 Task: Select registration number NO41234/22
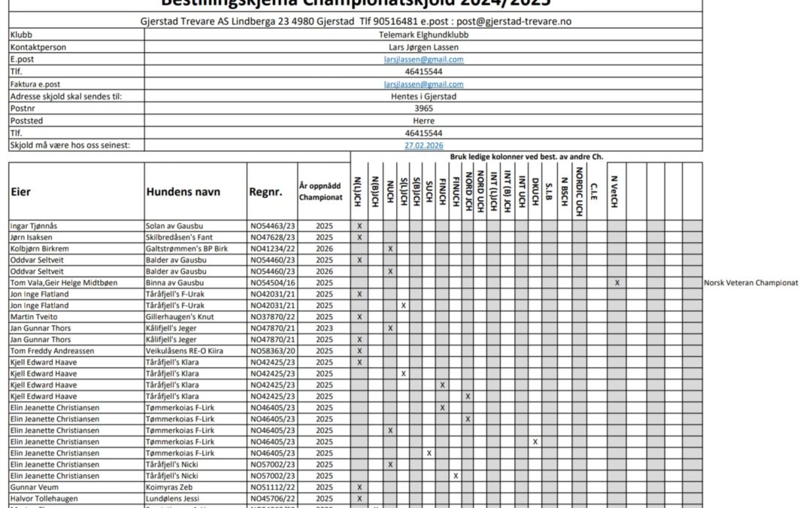click(x=272, y=249)
